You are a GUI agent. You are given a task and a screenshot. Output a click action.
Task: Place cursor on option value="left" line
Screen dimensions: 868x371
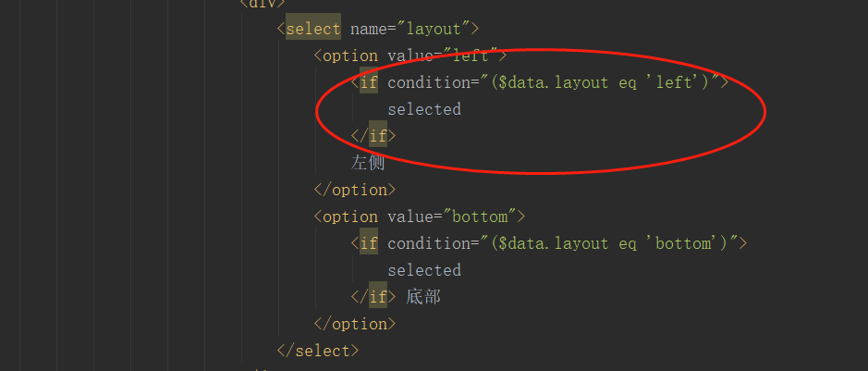[x=410, y=56]
